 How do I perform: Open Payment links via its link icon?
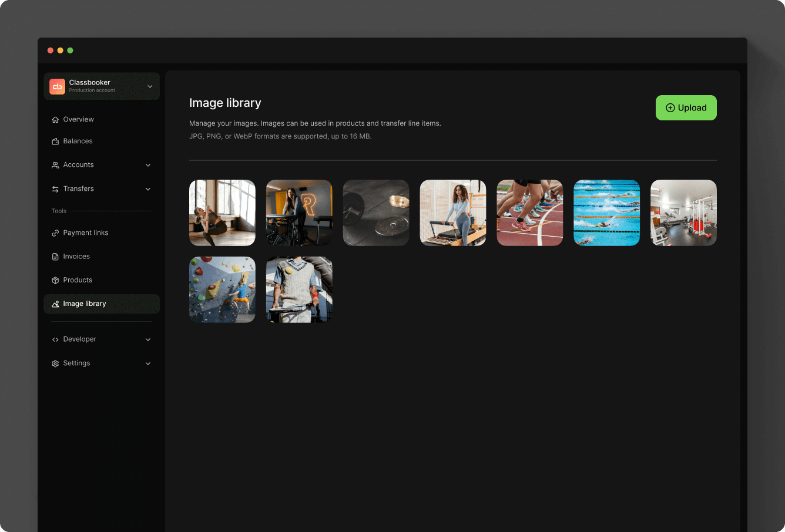(55, 233)
